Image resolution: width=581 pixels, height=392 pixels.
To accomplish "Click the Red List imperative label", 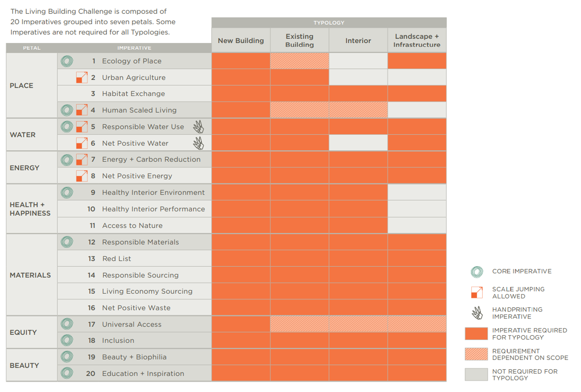I will tap(116, 259).
